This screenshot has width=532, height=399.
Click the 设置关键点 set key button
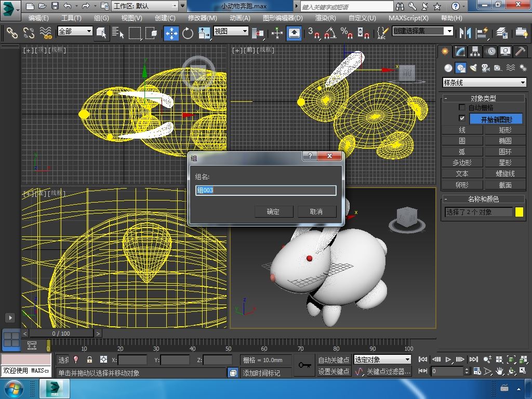(334, 371)
